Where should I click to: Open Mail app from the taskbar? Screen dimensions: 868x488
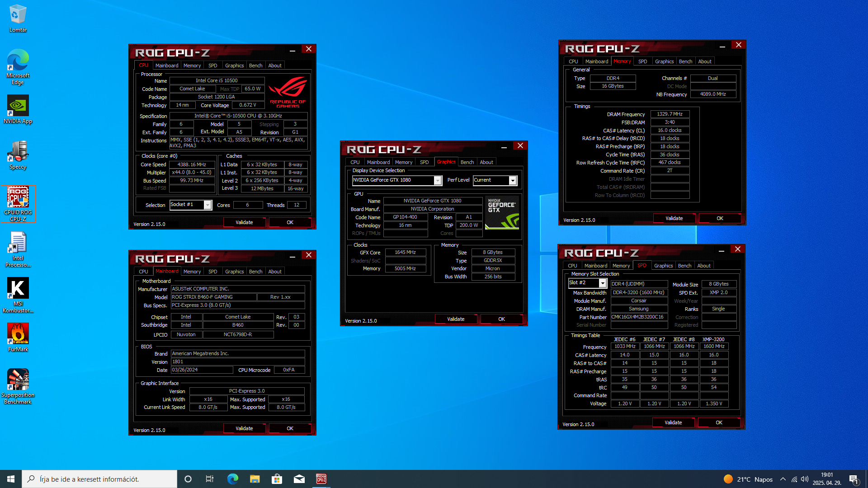tap(299, 479)
